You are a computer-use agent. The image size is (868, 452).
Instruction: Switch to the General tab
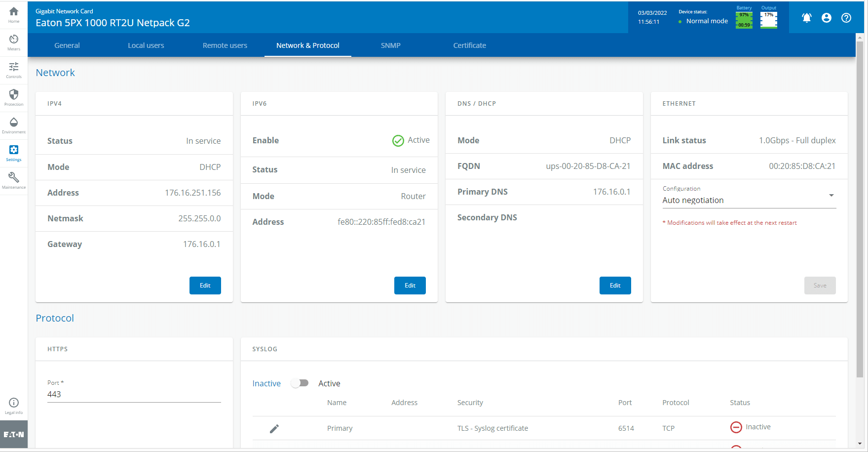point(67,45)
